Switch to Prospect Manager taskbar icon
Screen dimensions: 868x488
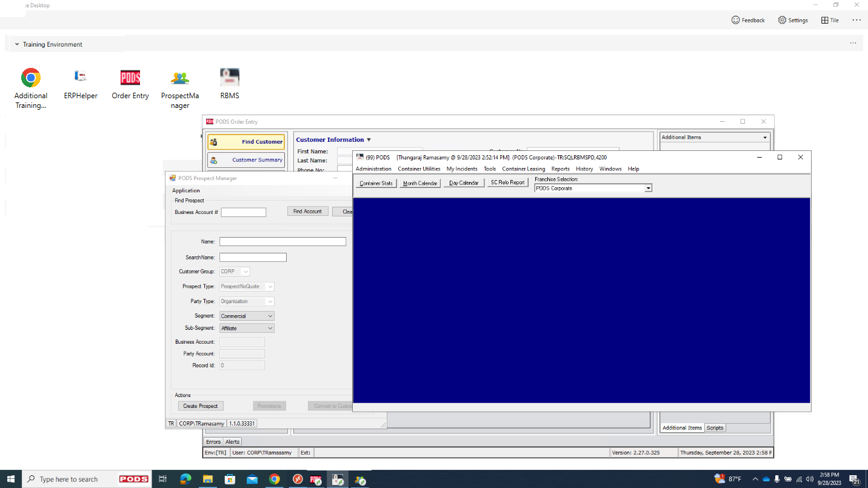click(361, 479)
